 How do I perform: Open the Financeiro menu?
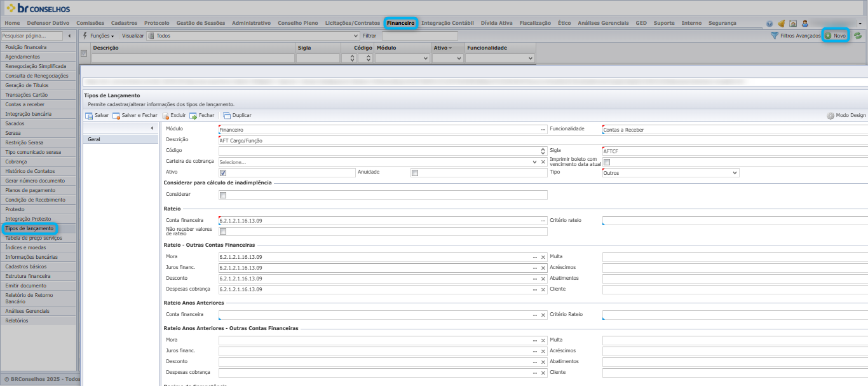tap(401, 23)
